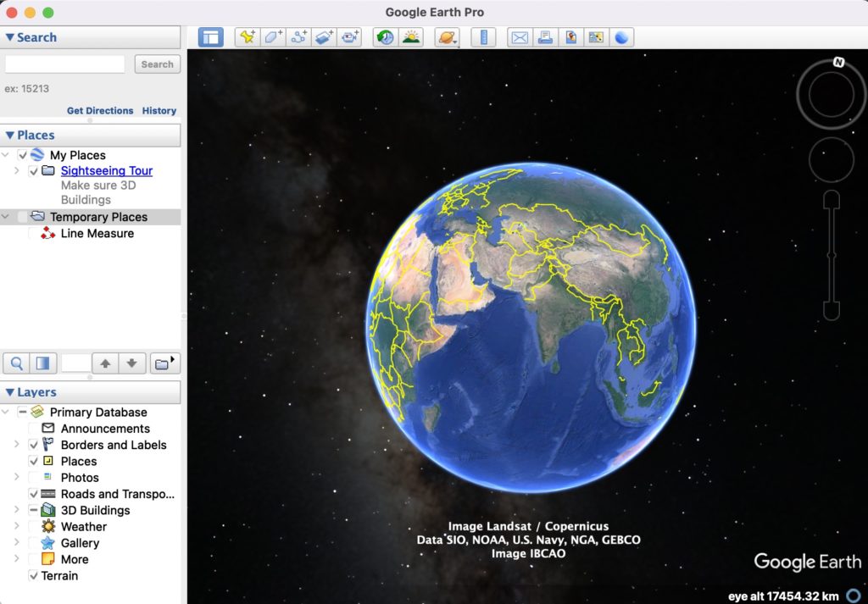Select the Add Path tool
The width and height of the screenshot is (868, 604).
[x=298, y=36]
